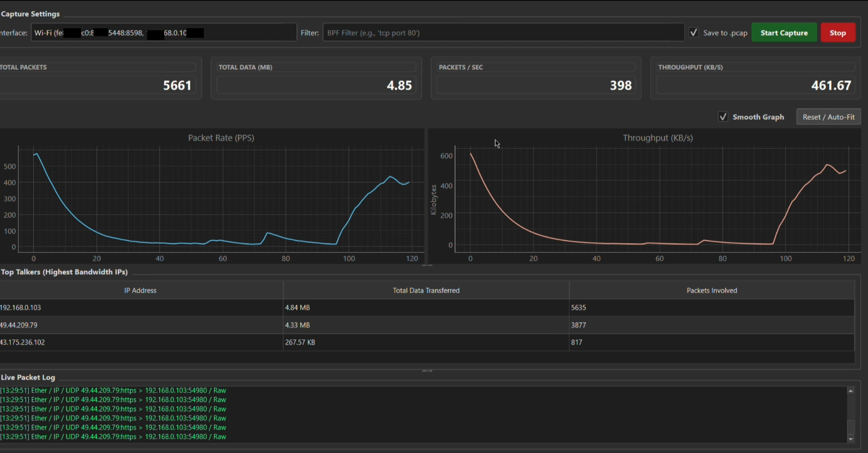Select the 43.175.236.102 top talker row
The height and width of the screenshot is (453, 868).
click(140, 343)
